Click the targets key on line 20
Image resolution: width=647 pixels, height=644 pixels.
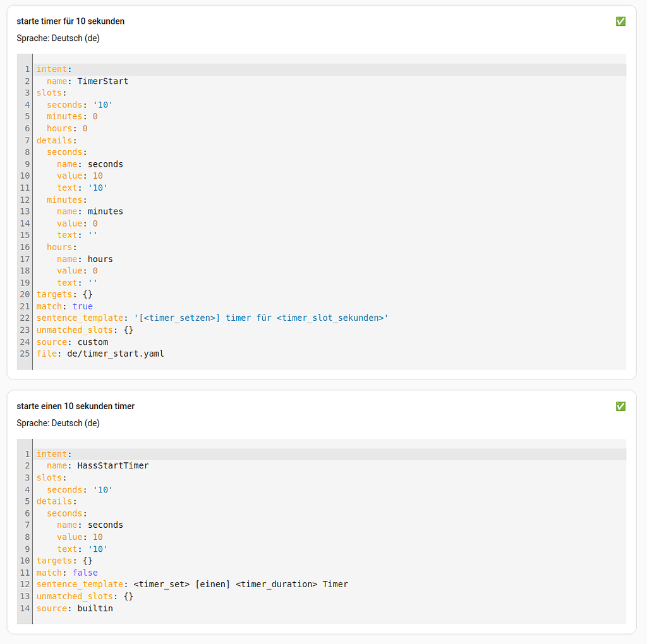[55, 294]
